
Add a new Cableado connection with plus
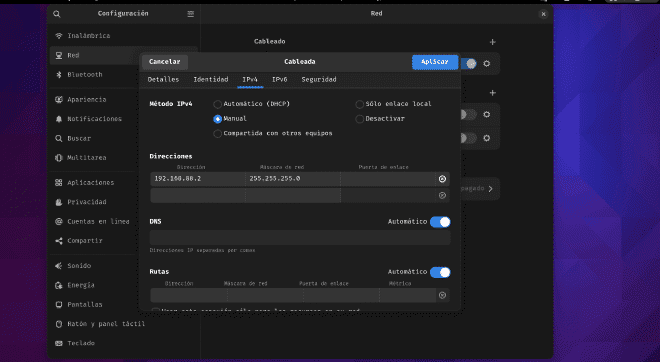(492, 42)
